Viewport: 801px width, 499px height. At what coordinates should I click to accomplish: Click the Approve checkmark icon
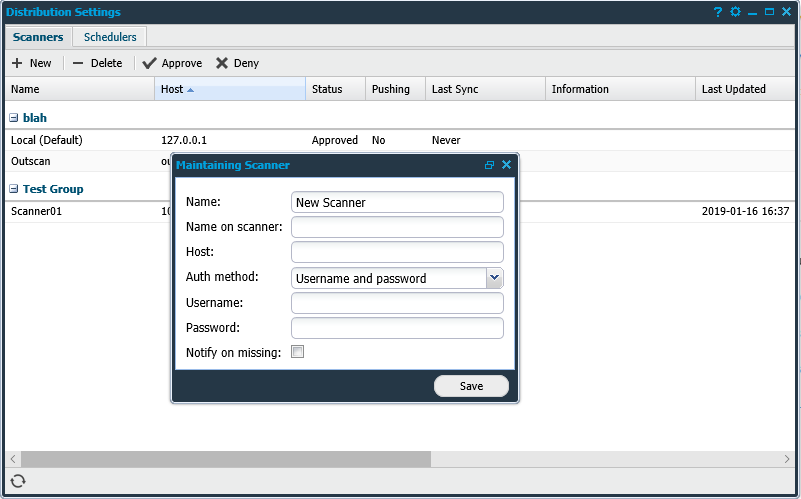(x=150, y=63)
